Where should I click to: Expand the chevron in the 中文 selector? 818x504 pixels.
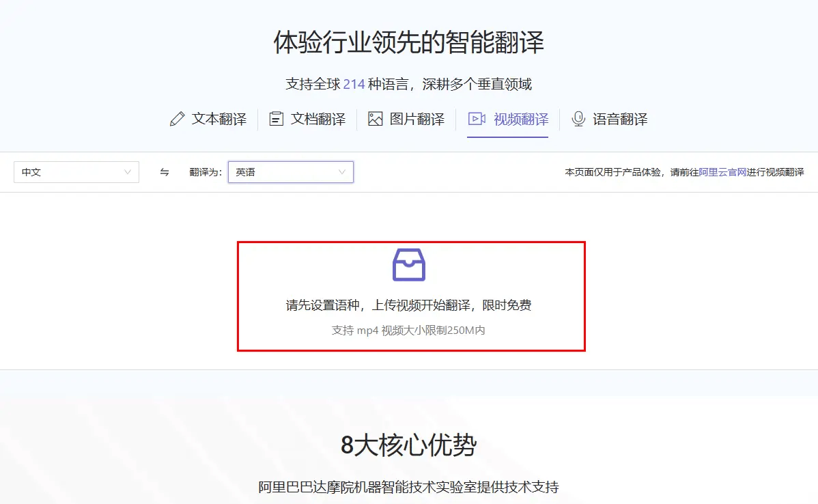coord(127,172)
